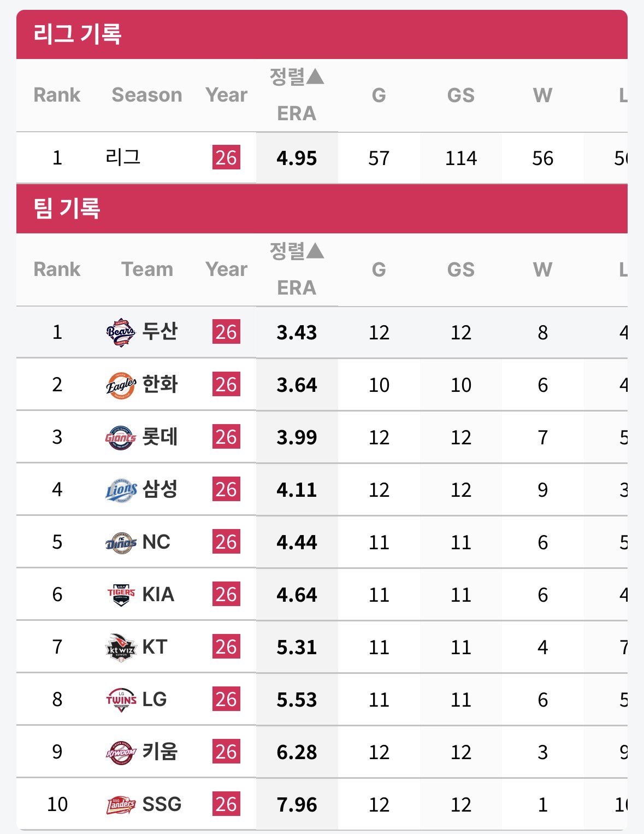
Task: Click the Samsung Lions team logo
Action: pyautogui.click(x=121, y=490)
